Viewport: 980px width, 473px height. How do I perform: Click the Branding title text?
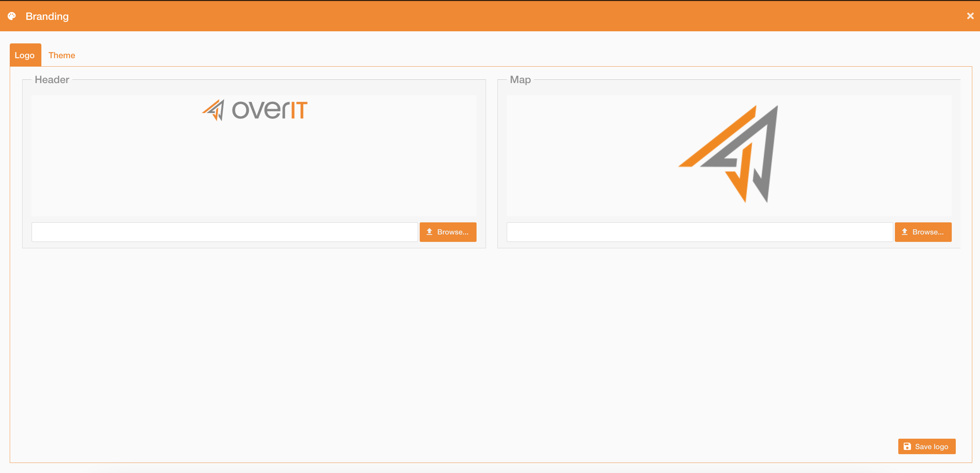pyautogui.click(x=47, y=16)
